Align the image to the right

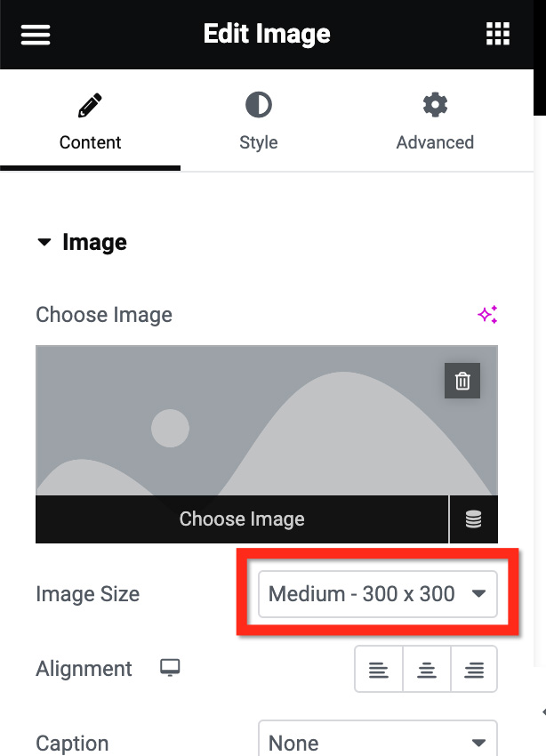(474, 669)
